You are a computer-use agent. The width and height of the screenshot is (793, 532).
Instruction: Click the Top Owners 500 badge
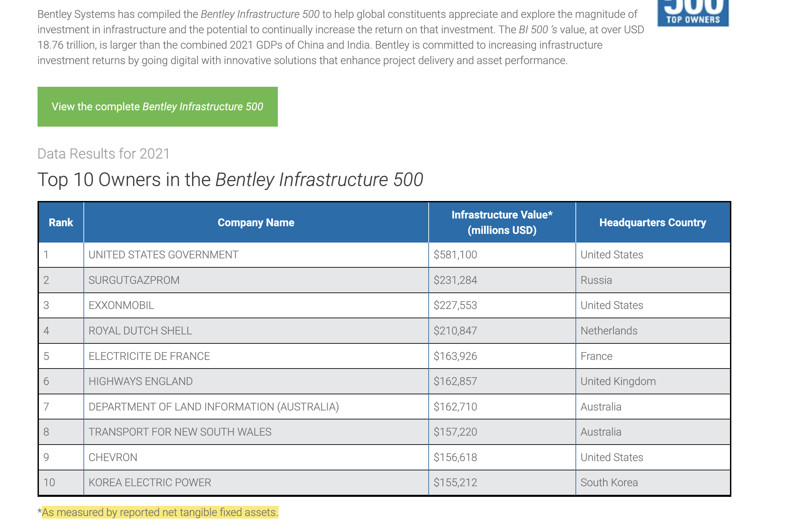click(x=692, y=13)
